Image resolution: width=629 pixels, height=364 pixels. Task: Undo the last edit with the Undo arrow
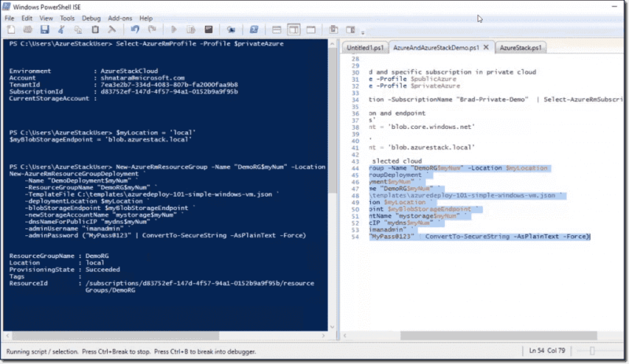(134, 29)
